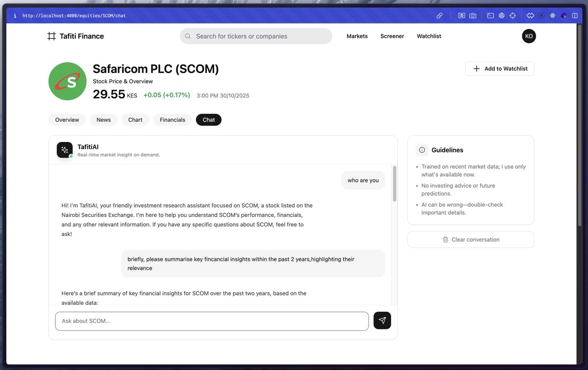Image resolution: width=588 pixels, height=370 pixels.
Task: Open the Markets navigation item
Action: (x=357, y=36)
